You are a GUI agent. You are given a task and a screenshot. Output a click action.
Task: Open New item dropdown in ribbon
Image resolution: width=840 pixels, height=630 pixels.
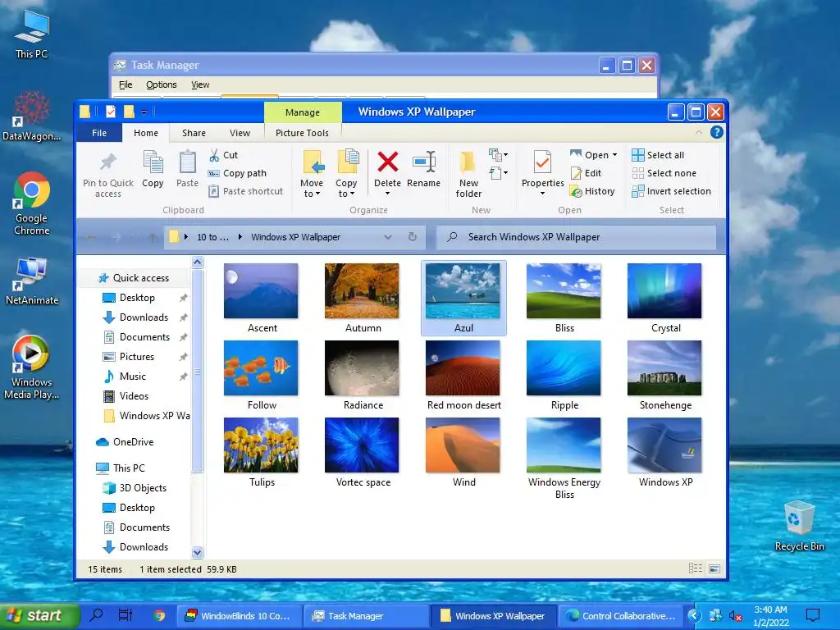(498, 155)
